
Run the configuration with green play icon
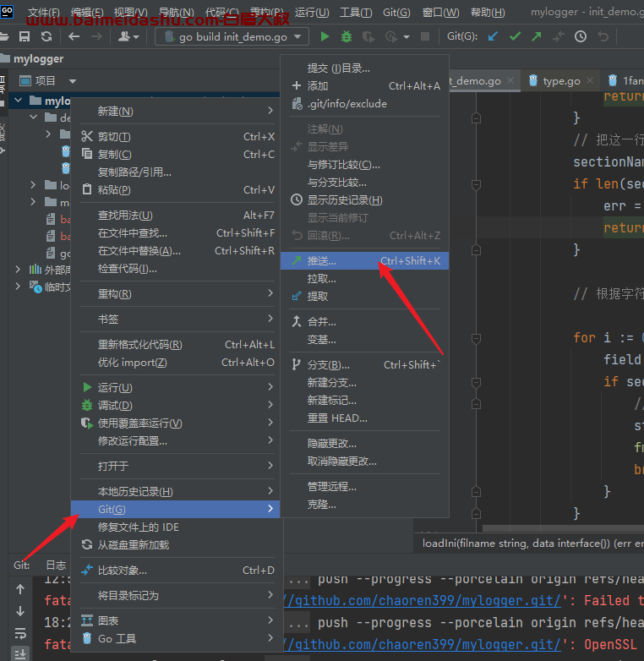point(325,36)
